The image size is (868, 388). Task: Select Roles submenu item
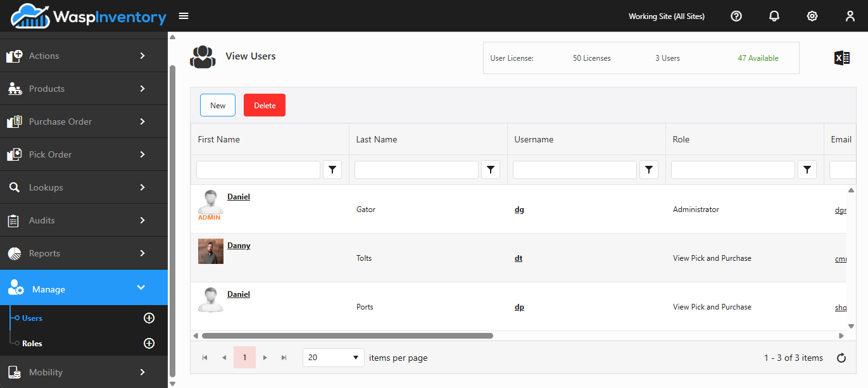pyautogui.click(x=32, y=344)
